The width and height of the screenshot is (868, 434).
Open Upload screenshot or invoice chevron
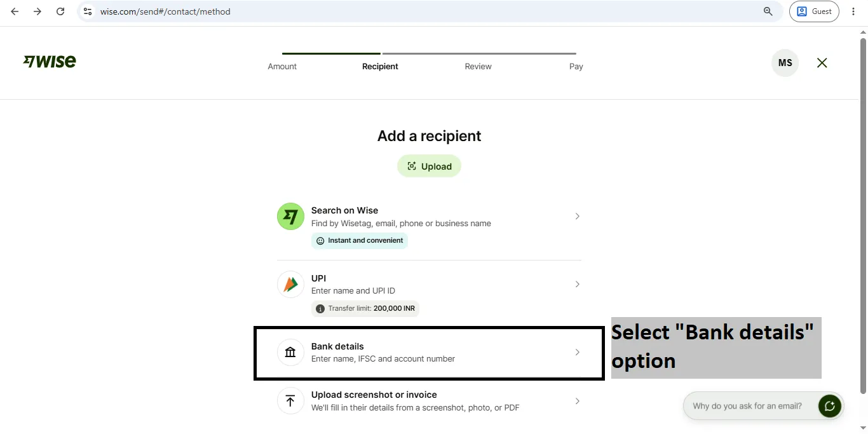tap(577, 401)
